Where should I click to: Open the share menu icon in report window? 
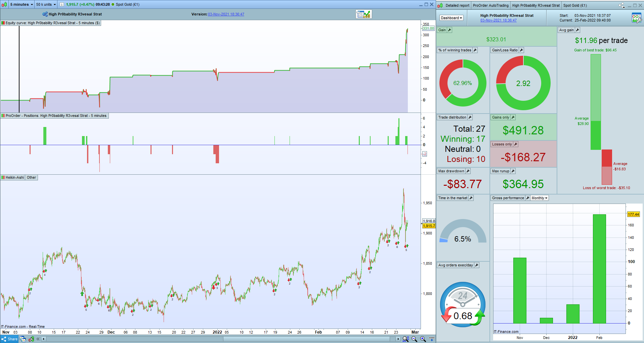tap(621, 5)
